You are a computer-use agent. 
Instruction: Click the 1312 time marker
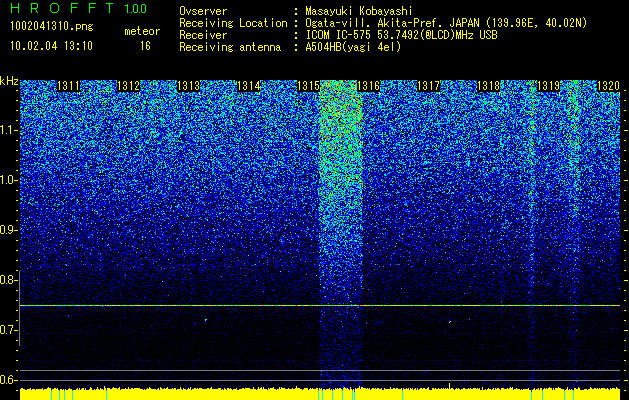(128, 86)
